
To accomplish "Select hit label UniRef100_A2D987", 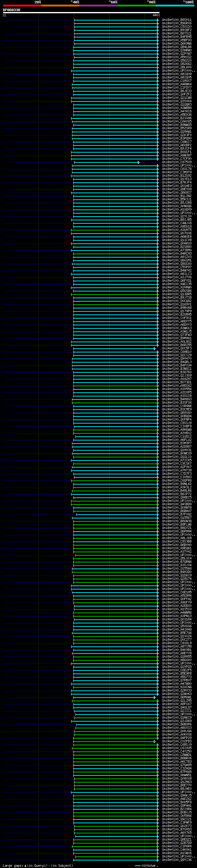I will pos(177,446).
